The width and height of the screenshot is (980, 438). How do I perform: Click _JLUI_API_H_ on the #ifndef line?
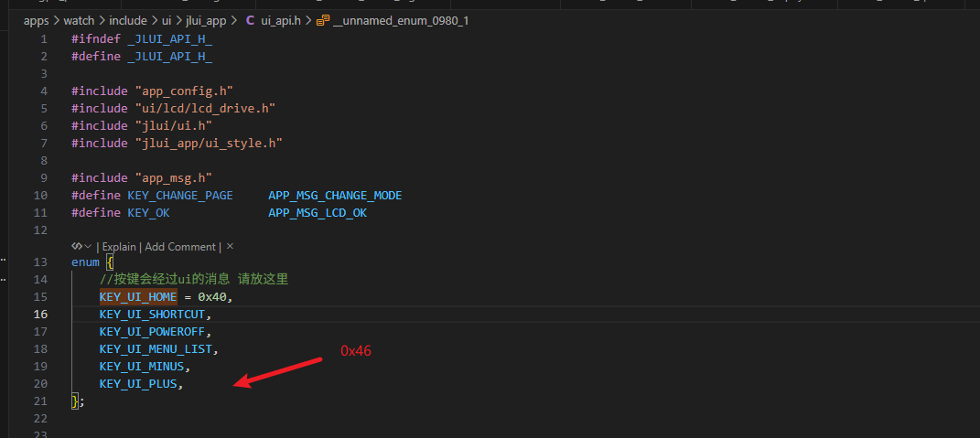click(x=170, y=38)
